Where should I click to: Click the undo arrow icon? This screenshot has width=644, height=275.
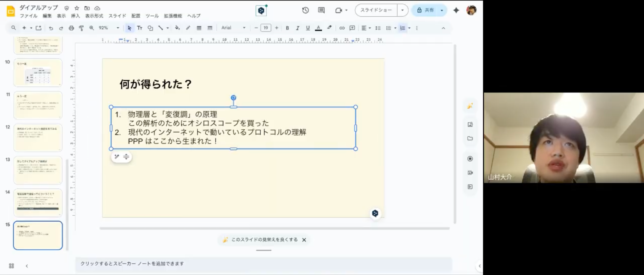coord(51,28)
